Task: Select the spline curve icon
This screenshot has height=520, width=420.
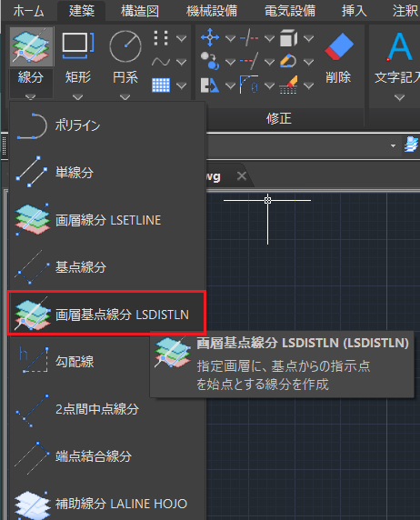Action: (161, 62)
